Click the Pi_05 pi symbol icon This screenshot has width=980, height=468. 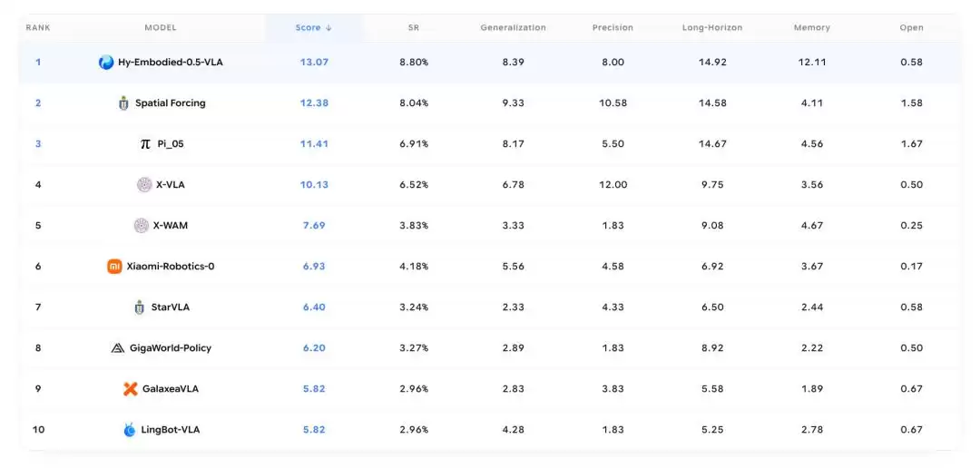click(x=145, y=143)
